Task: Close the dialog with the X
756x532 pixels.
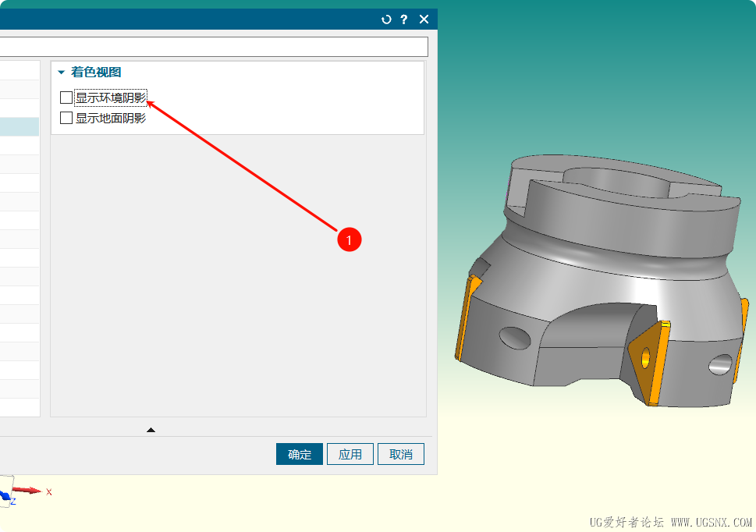Action: tap(424, 20)
